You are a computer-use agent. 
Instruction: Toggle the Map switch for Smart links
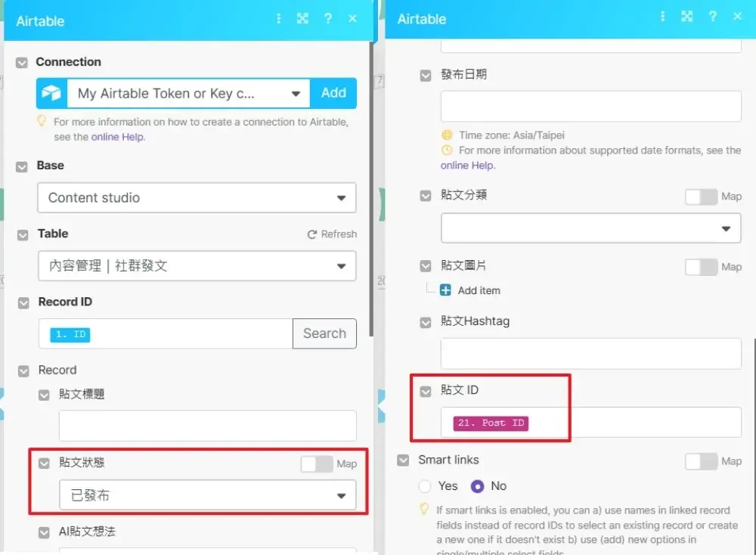701,461
